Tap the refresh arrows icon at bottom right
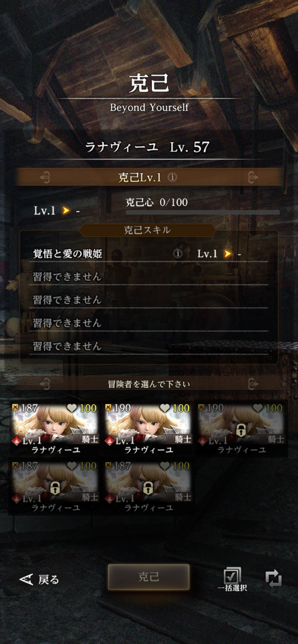Image resolution: width=298 pixels, height=644 pixels. 274,578
